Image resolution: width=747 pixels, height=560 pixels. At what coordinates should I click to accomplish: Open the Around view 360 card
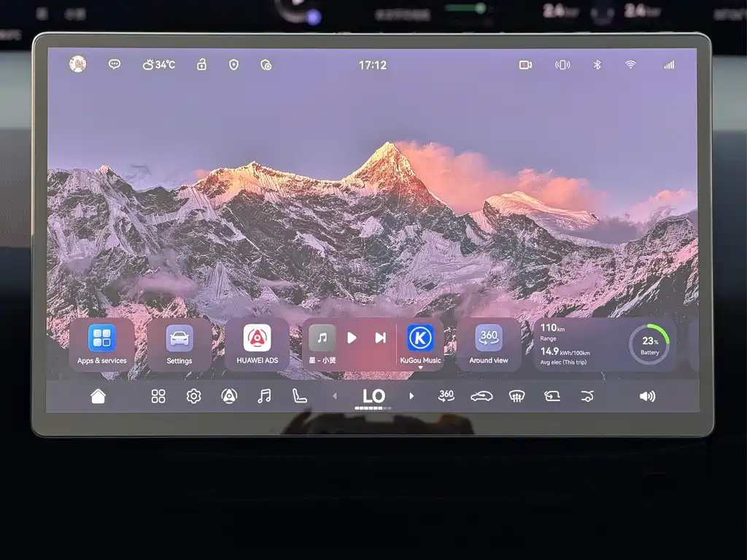(489, 344)
